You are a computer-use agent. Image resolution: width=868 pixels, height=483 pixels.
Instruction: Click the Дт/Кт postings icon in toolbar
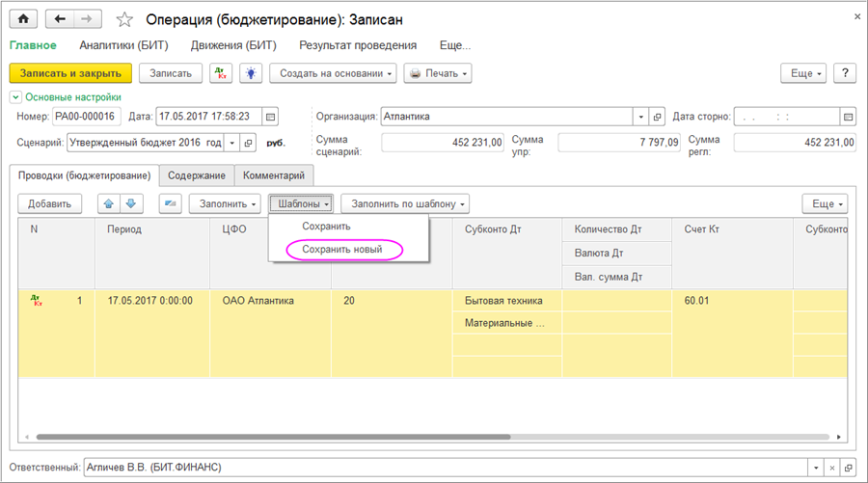(x=222, y=73)
